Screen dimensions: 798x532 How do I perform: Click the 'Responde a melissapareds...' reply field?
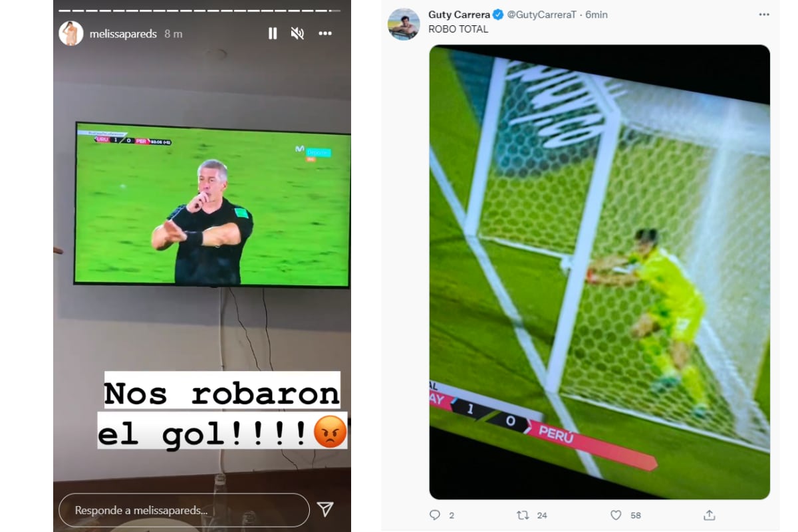pos(184,510)
